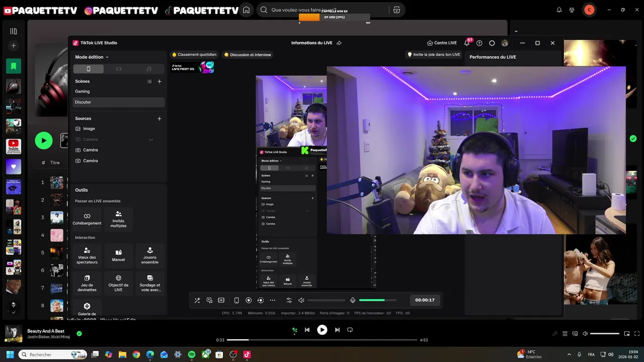Open the TikTok LIVE Fest 25 banner

tap(193, 67)
